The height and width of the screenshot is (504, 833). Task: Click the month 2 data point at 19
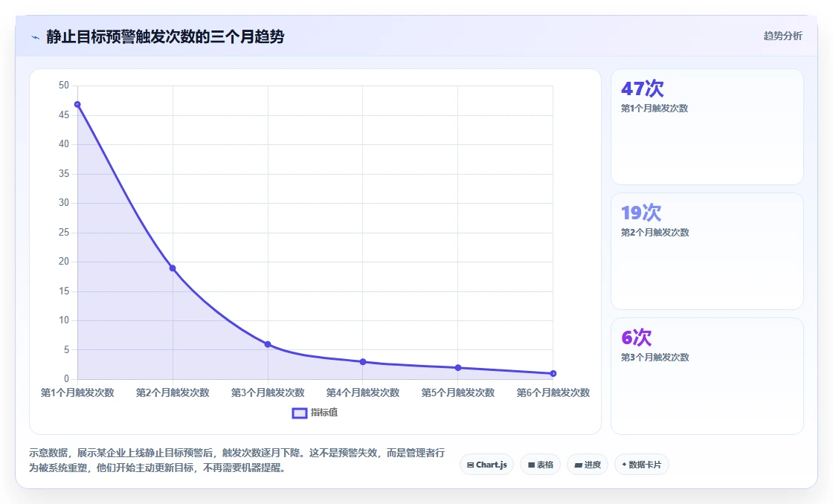(x=173, y=268)
